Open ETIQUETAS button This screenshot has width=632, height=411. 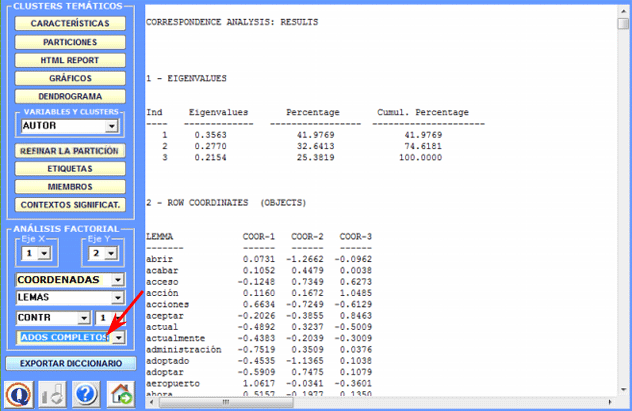pos(70,168)
